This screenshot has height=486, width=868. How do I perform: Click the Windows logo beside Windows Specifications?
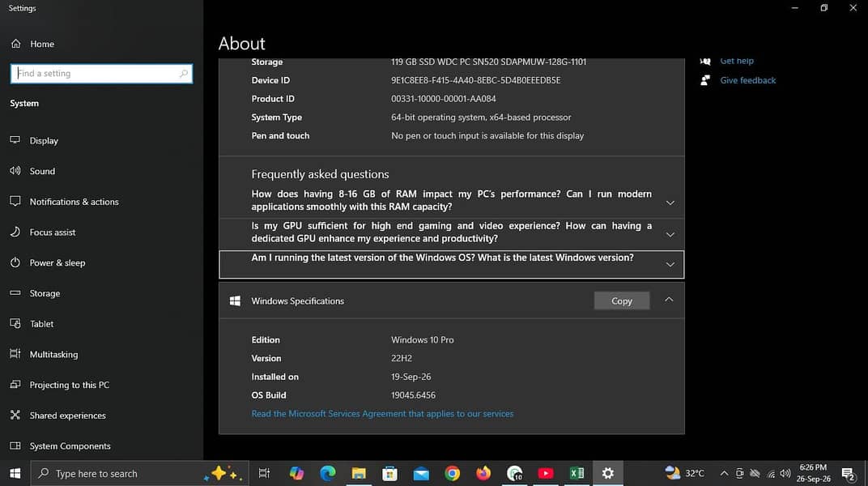(x=235, y=301)
